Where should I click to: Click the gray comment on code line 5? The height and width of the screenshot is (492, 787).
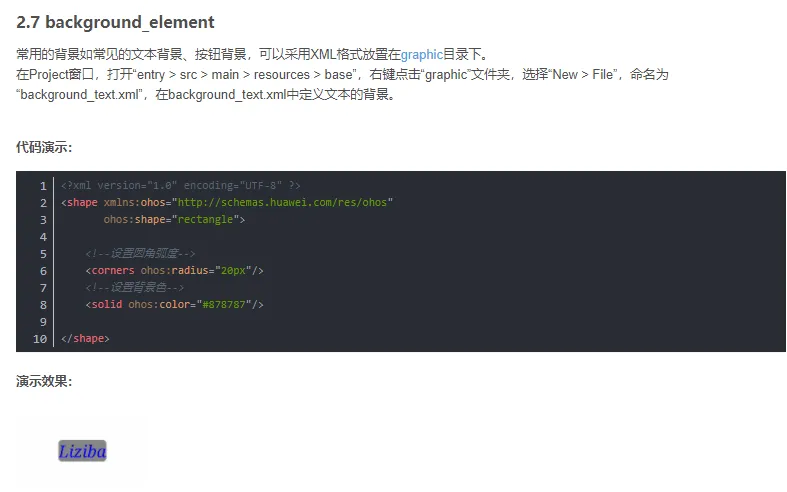point(140,254)
